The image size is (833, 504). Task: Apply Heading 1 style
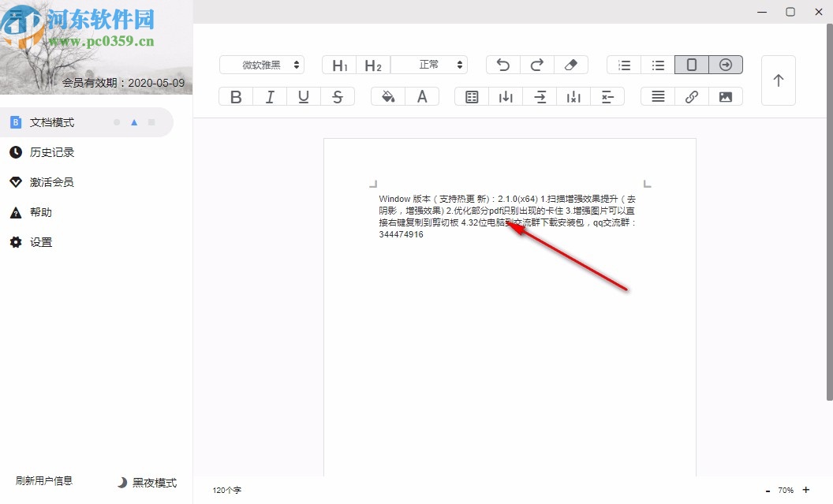tap(339, 65)
